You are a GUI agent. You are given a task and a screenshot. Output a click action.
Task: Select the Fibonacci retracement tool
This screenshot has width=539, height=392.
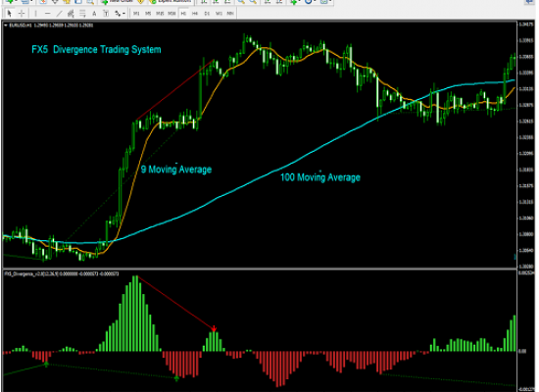82,14
